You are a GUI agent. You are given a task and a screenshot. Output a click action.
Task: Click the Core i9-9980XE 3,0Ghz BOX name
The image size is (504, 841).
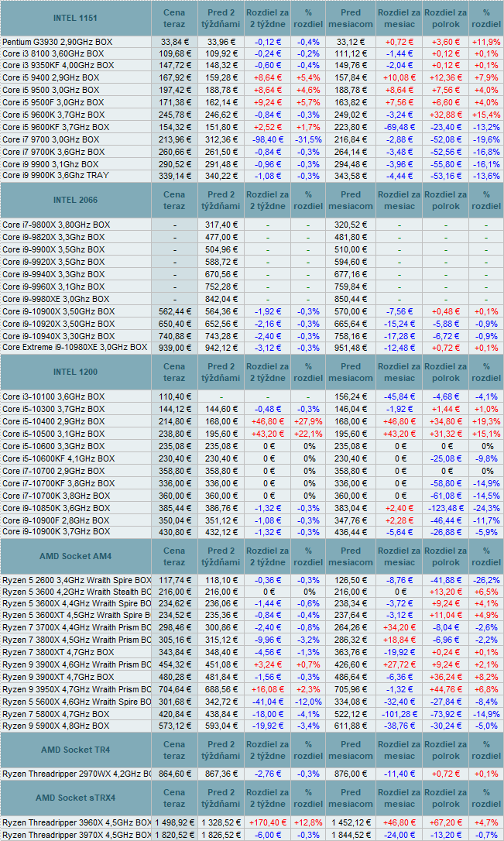[56, 299]
